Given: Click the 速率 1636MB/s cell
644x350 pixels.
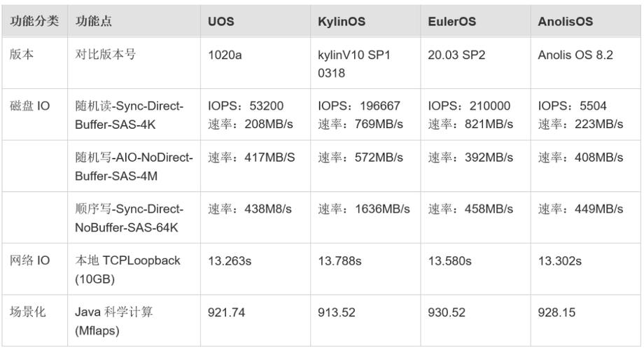Looking at the screenshot, I should tap(365, 217).
